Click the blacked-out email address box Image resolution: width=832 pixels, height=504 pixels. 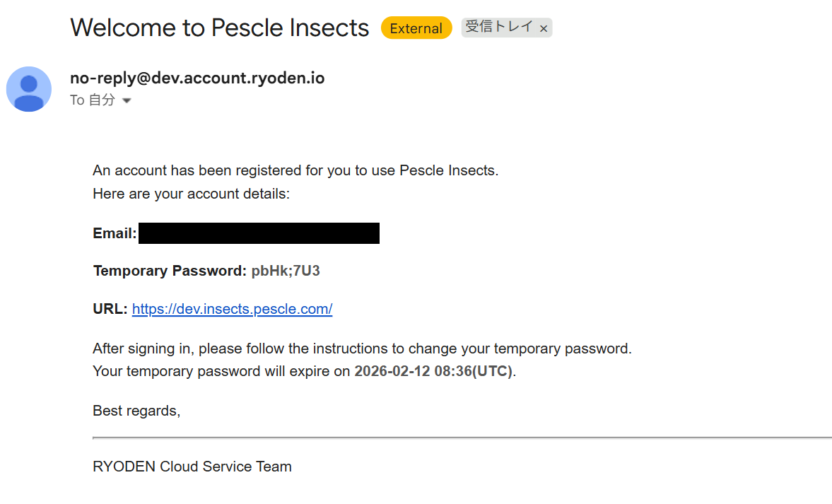click(x=259, y=233)
